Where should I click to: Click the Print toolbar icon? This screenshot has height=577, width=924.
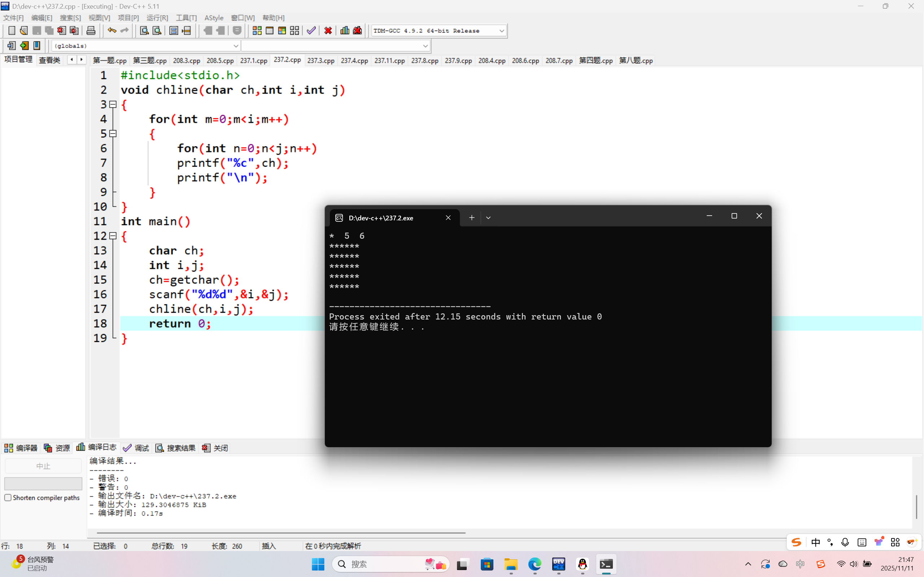pos(91,31)
